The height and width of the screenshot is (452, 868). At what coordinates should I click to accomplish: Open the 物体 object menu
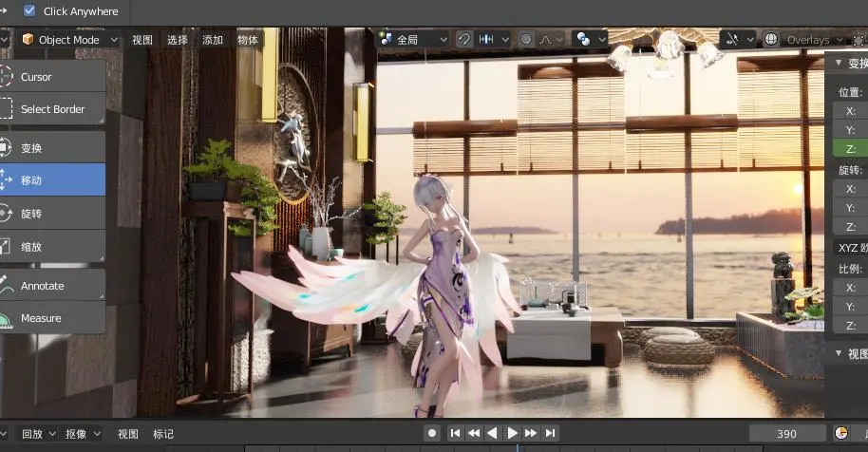(248, 40)
